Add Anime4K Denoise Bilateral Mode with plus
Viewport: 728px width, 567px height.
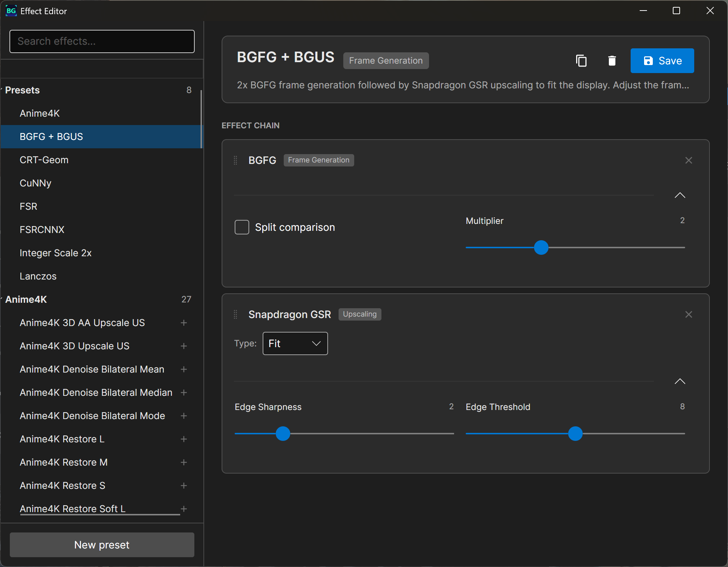tap(184, 416)
